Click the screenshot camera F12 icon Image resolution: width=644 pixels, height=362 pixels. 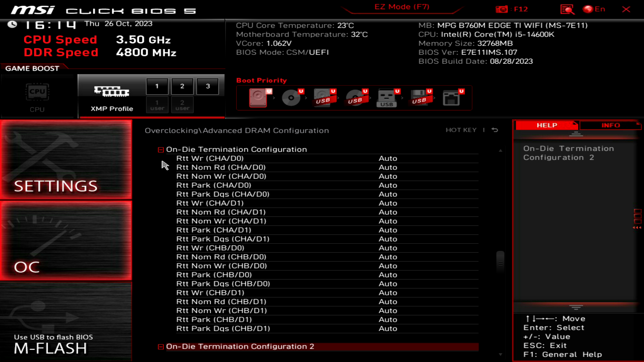pos(502,9)
